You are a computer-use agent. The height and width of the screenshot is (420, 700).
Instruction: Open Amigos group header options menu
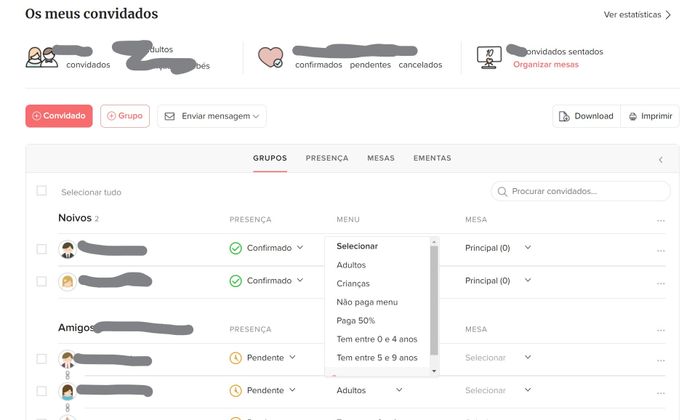661,330
